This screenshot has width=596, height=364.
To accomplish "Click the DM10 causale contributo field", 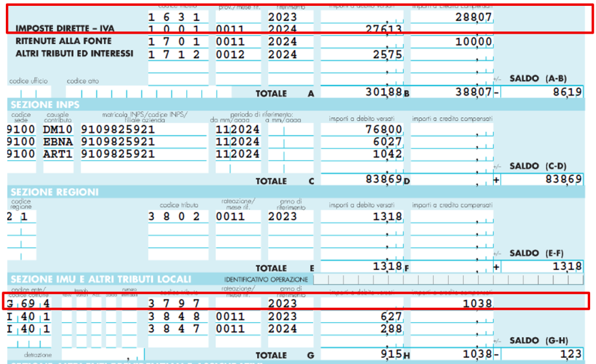I will (58, 129).
